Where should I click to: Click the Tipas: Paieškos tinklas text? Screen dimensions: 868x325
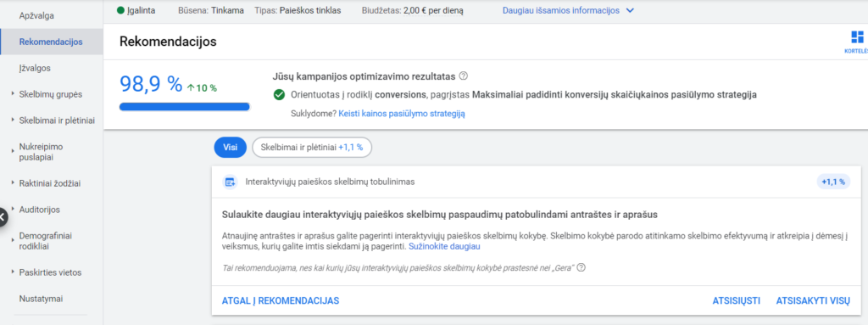click(x=298, y=10)
